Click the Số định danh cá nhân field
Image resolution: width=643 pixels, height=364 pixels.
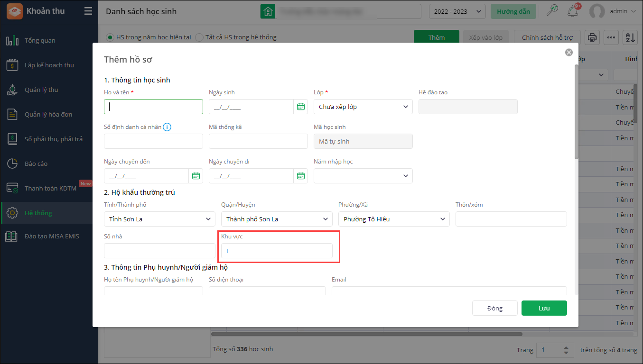tap(153, 141)
